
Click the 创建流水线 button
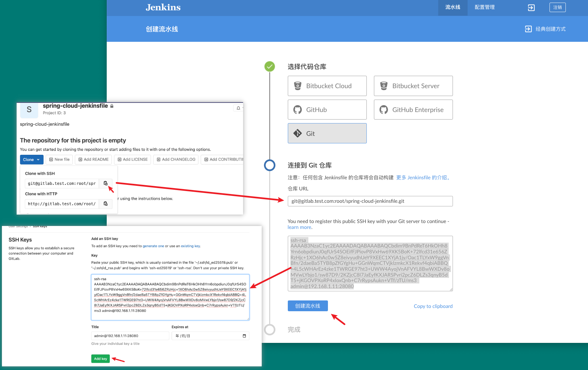click(308, 306)
